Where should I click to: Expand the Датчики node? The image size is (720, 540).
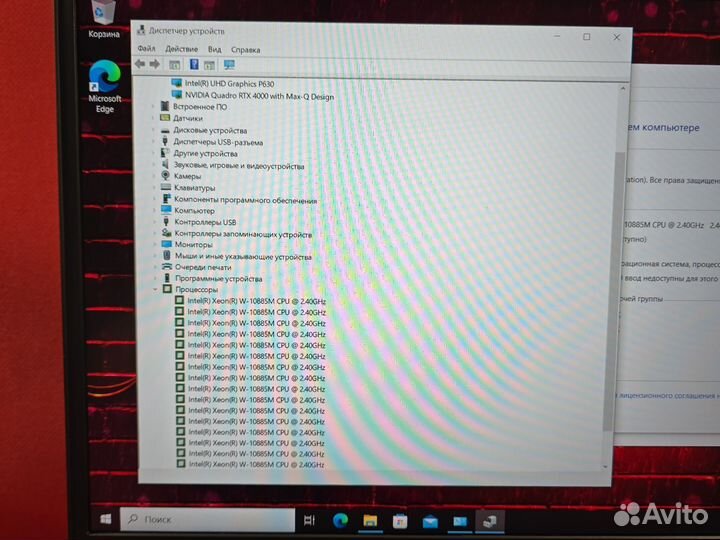pos(153,118)
